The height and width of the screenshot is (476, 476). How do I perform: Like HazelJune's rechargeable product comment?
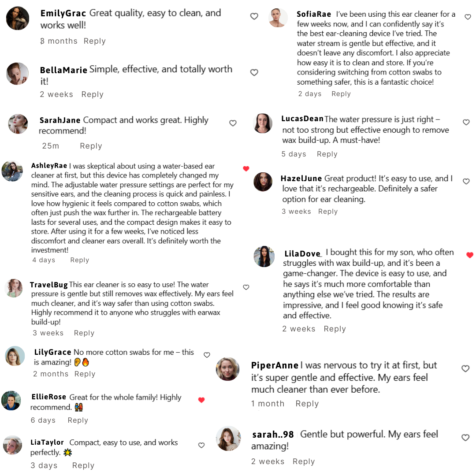tap(466, 181)
